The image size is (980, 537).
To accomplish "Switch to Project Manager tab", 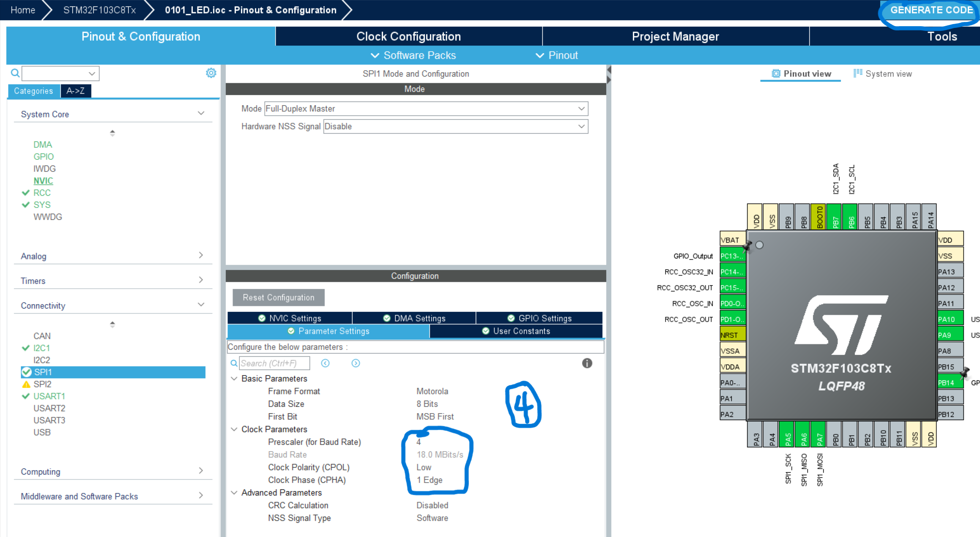I will coord(675,36).
